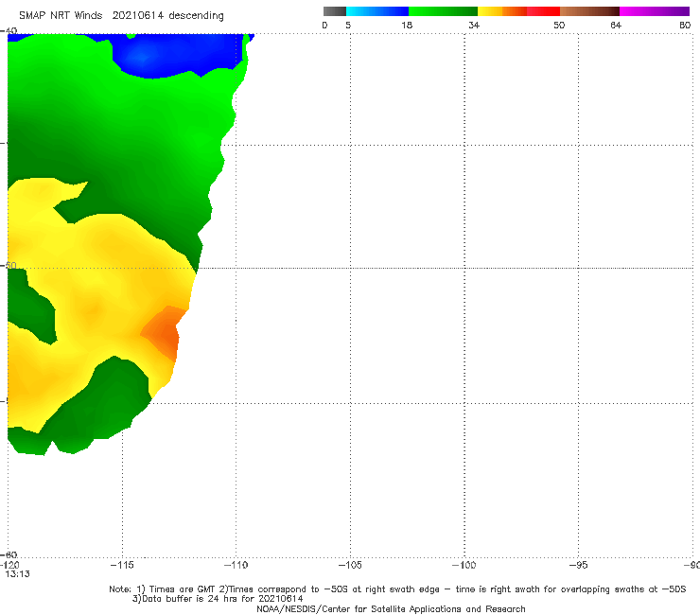Click the swath time '13:13'
Image resolution: width=700 pixels, height=615 pixels.
point(17,574)
